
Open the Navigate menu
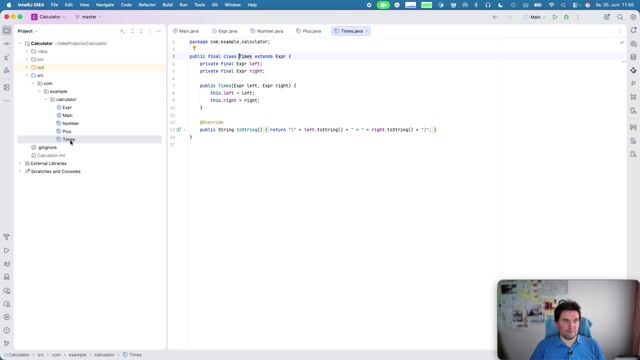(105, 5)
